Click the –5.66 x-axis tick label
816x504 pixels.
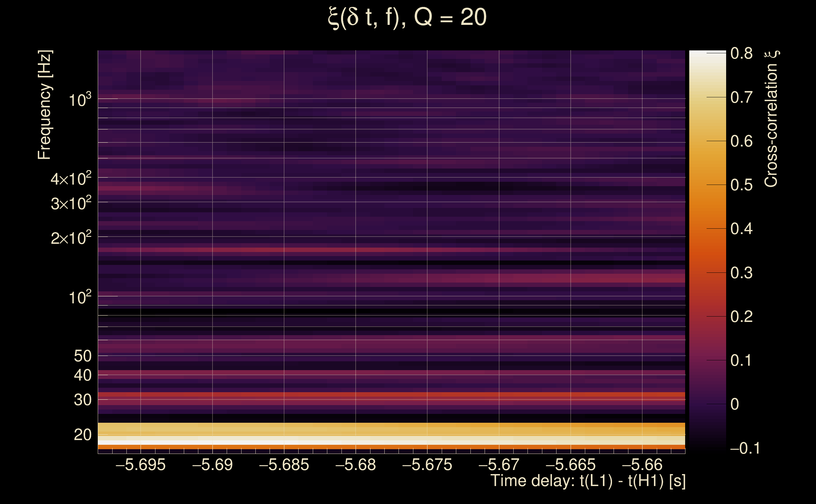pos(642,465)
